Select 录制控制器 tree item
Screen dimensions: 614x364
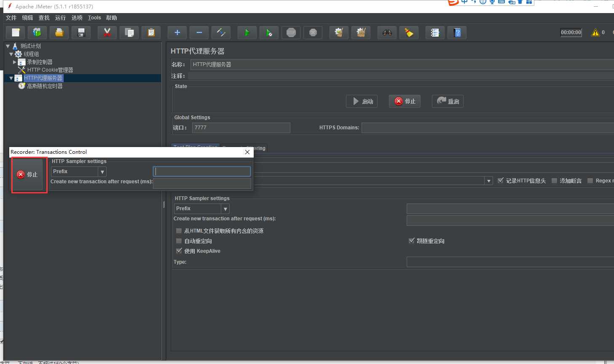[x=40, y=62]
